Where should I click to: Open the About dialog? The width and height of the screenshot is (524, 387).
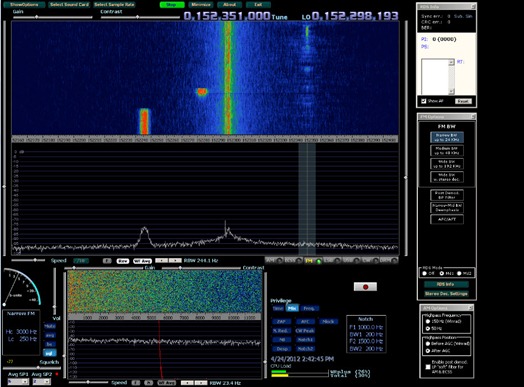point(230,5)
